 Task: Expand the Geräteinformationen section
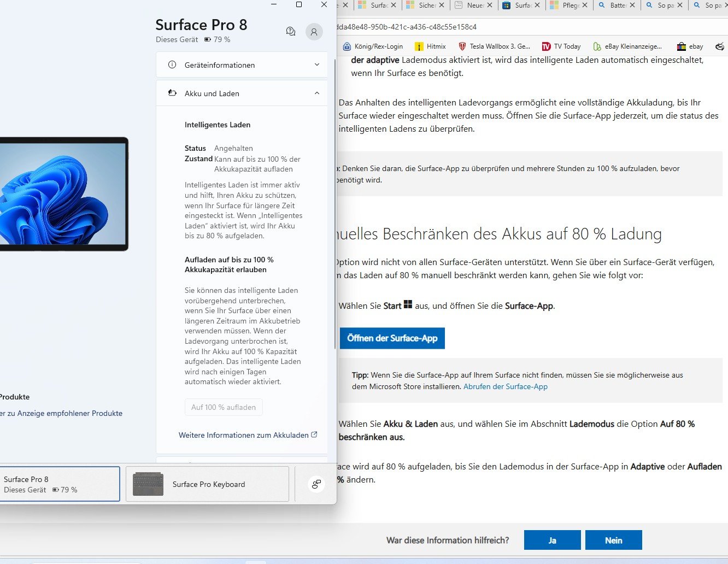(x=242, y=64)
